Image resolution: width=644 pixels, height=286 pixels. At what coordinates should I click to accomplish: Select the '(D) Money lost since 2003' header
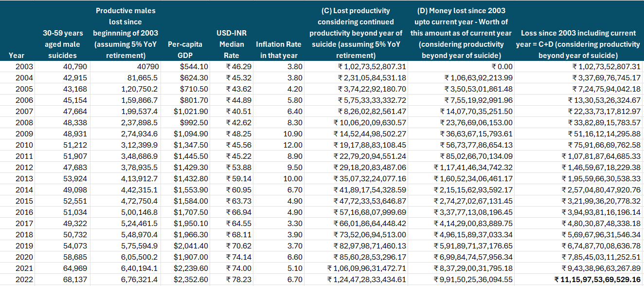click(461, 33)
